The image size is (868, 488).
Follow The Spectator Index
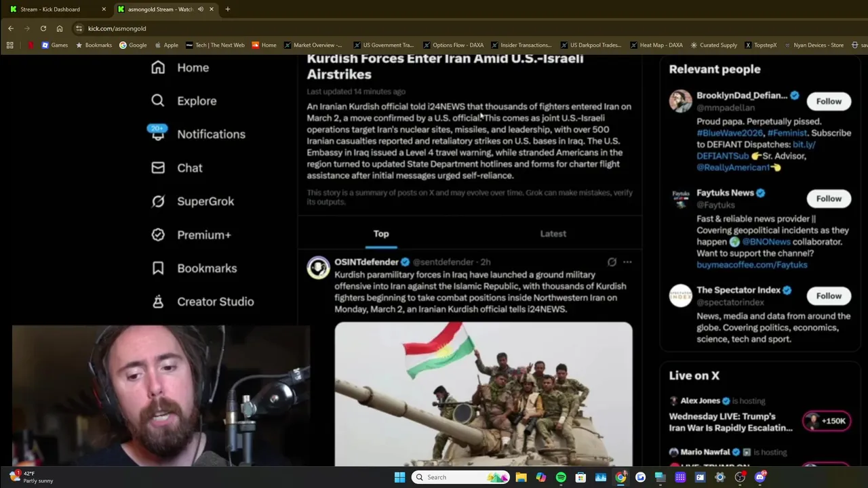pos(829,296)
